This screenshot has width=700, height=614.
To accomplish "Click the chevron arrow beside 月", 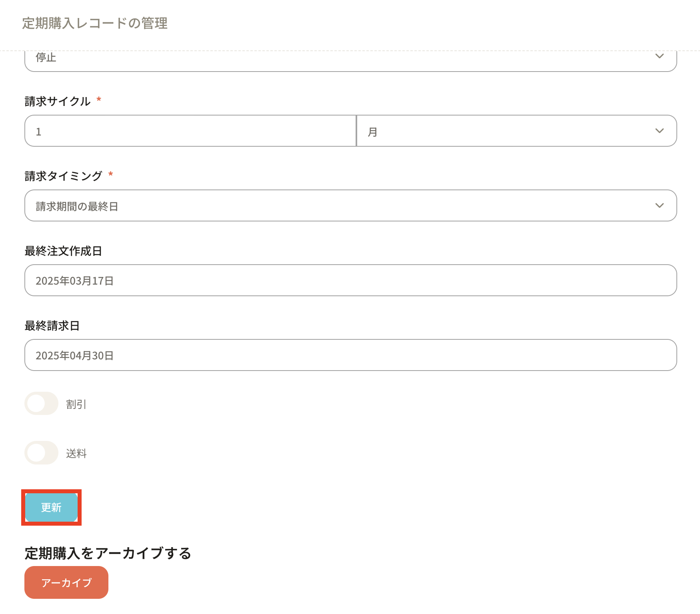I will coord(659,131).
